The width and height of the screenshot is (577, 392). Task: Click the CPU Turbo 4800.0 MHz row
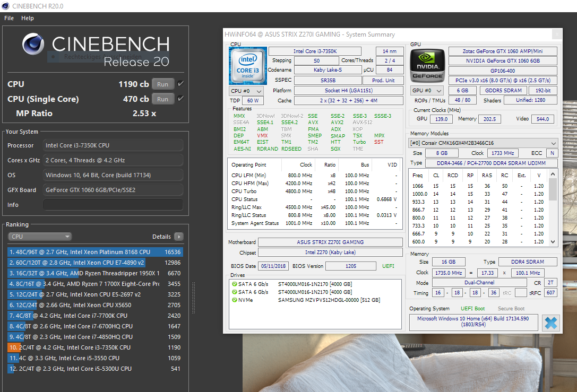315,191
